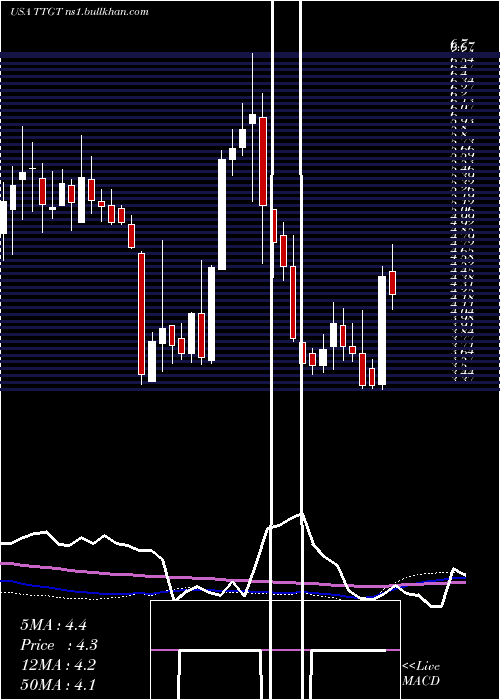500x700 pixels.
Task: Click the 'Price : 4.3' label
Action: tap(58, 645)
